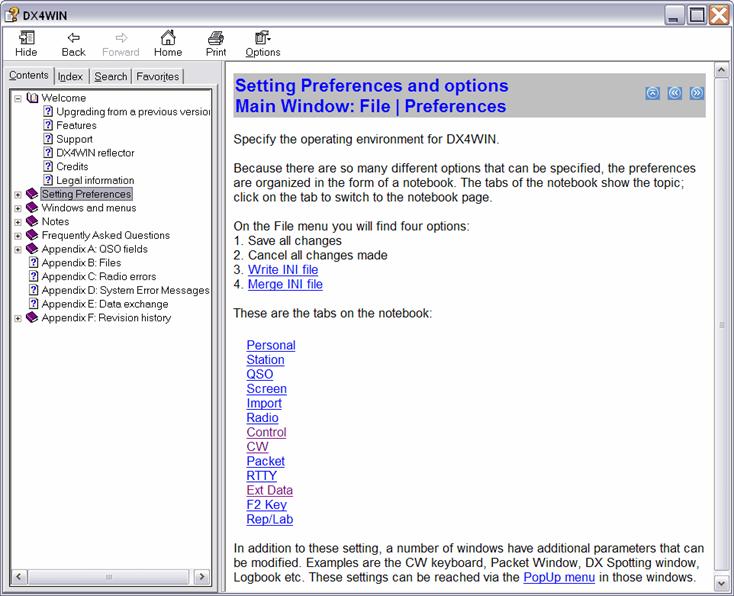Click the content pane scroll-up arrow
This screenshot has width=734, height=596.
point(721,70)
